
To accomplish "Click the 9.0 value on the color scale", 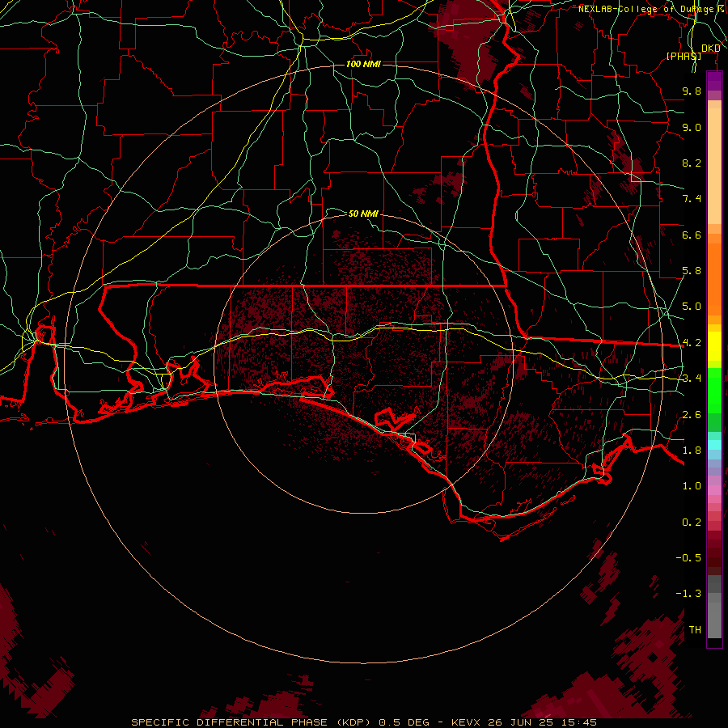I will pyautogui.click(x=692, y=127).
